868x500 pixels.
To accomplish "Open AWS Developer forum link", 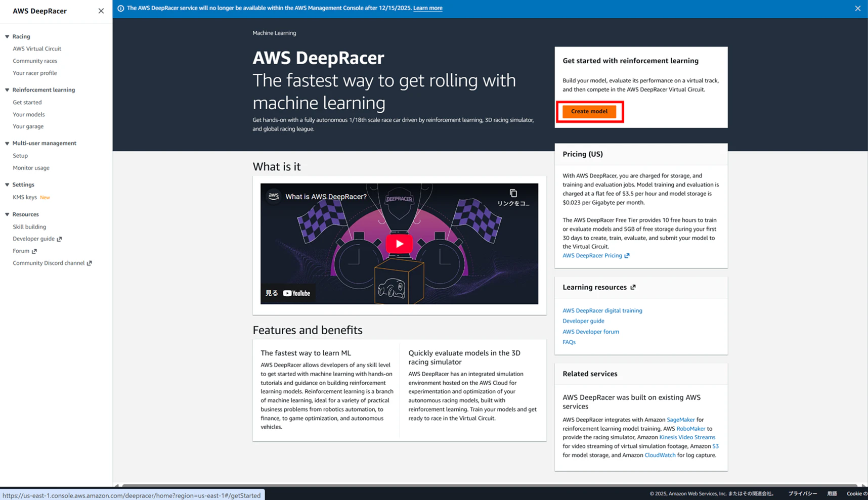I will click(x=591, y=332).
